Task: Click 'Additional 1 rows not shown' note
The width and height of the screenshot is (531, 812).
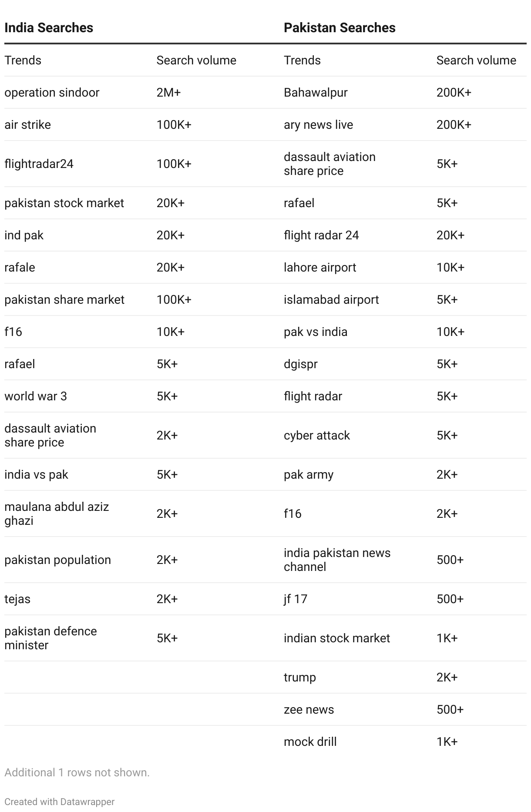Action: point(77,772)
